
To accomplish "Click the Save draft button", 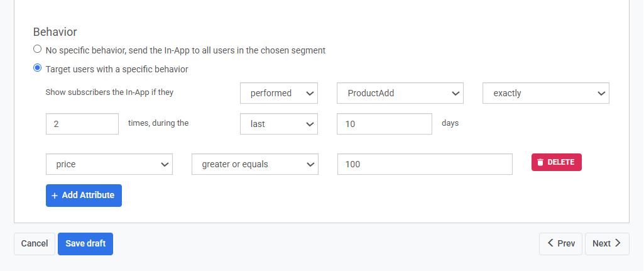I will tap(85, 243).
